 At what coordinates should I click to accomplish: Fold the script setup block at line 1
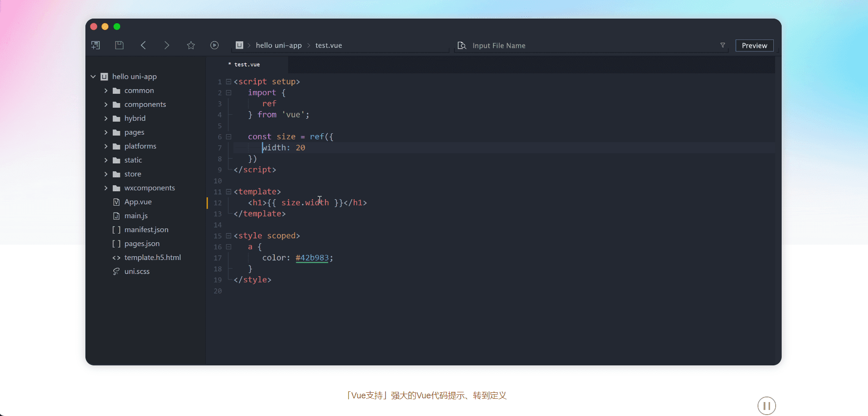click(x=228, y=82)
